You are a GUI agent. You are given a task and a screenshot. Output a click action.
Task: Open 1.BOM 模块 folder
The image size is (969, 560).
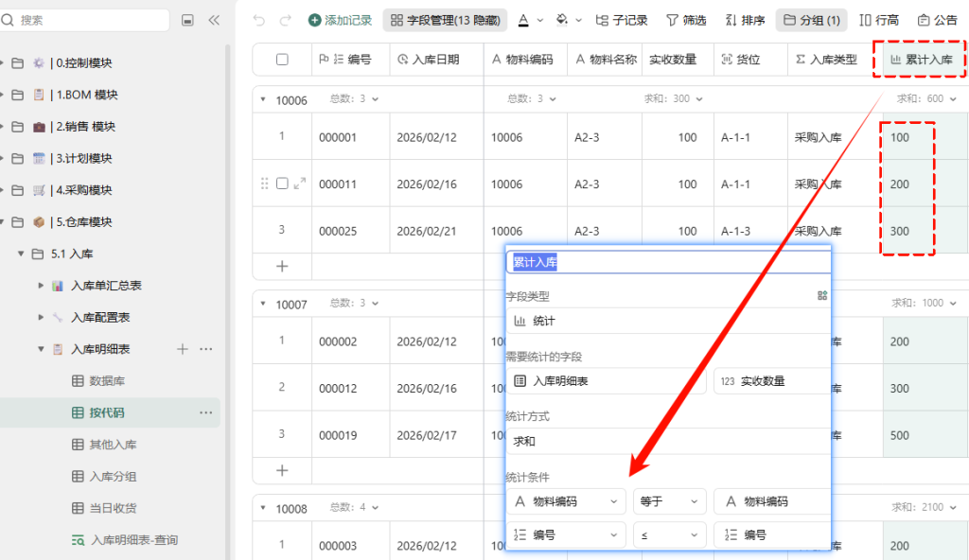(x=86, y=95)
